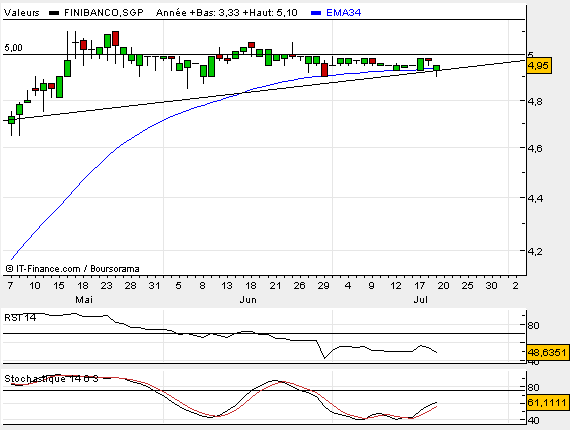
Task: Click the tall red candle near 29 Jun
Action: (325, 70)
